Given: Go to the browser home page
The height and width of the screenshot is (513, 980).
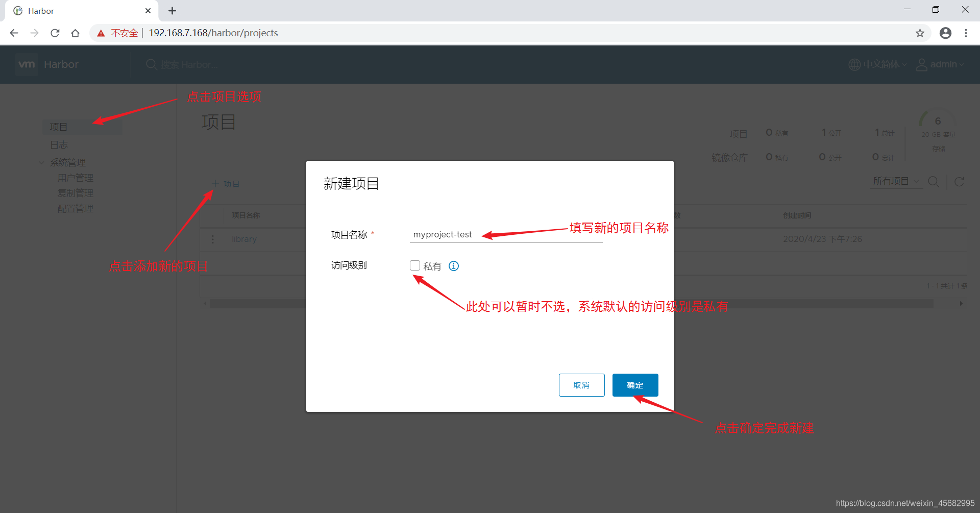Looking at the screenshot, I should [76, 33].
